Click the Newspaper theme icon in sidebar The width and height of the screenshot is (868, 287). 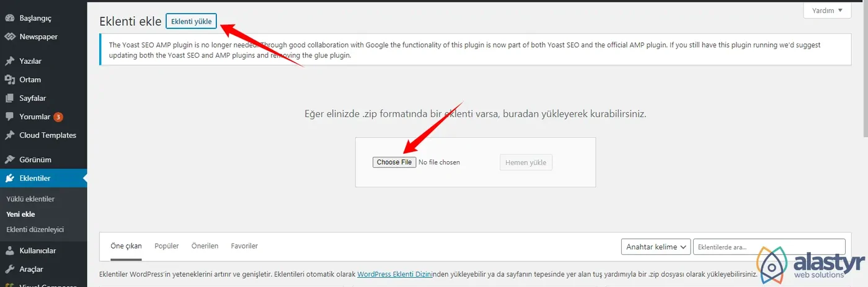(10, 37)
